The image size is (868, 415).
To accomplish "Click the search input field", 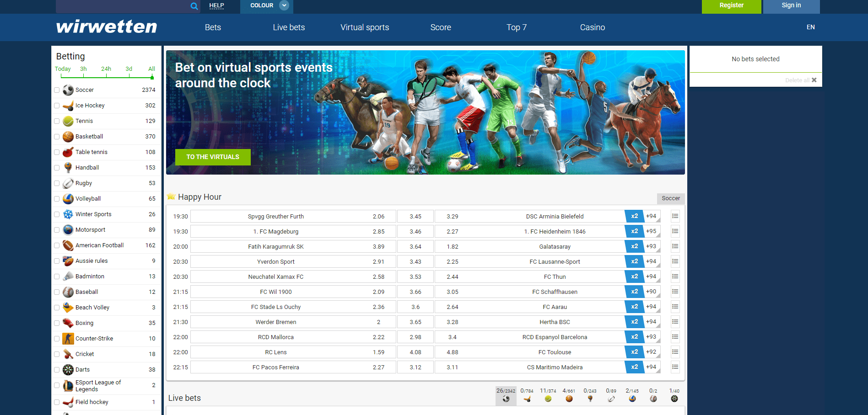I will [x=122, y=6].
